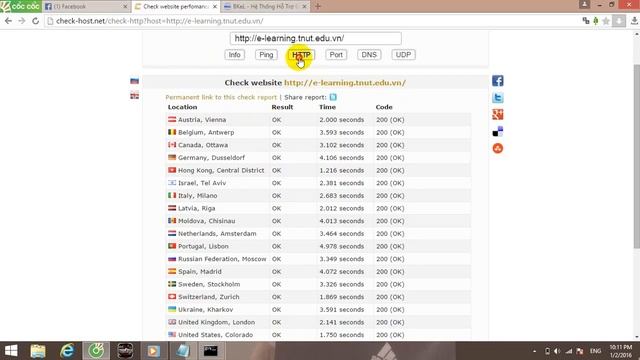Viewport: 640px width, 360px height.
Task: Open the e-learning.tnut.edu.vn heading link
Action: (x=345, y=82)
